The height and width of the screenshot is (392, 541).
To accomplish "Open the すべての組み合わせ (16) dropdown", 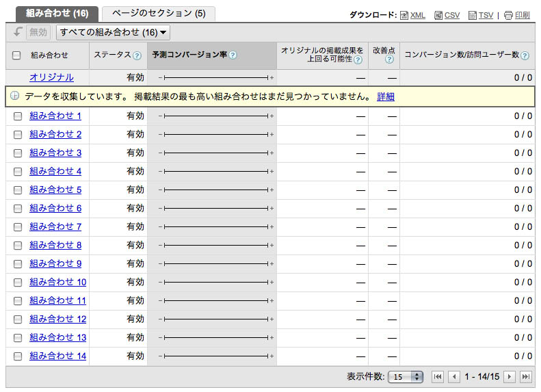I will click(x=113, y=32).
